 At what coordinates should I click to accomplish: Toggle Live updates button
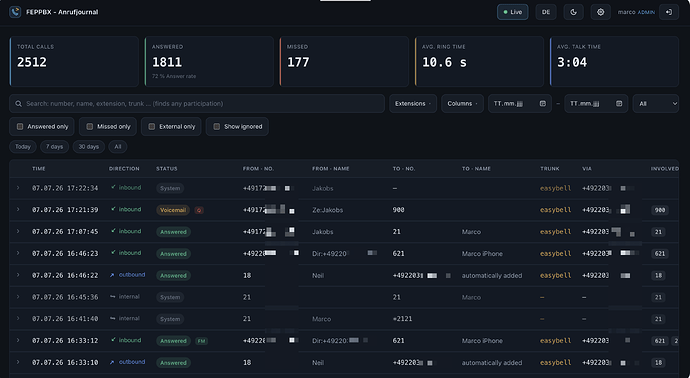pyautogui.click(x=513, y=12)
